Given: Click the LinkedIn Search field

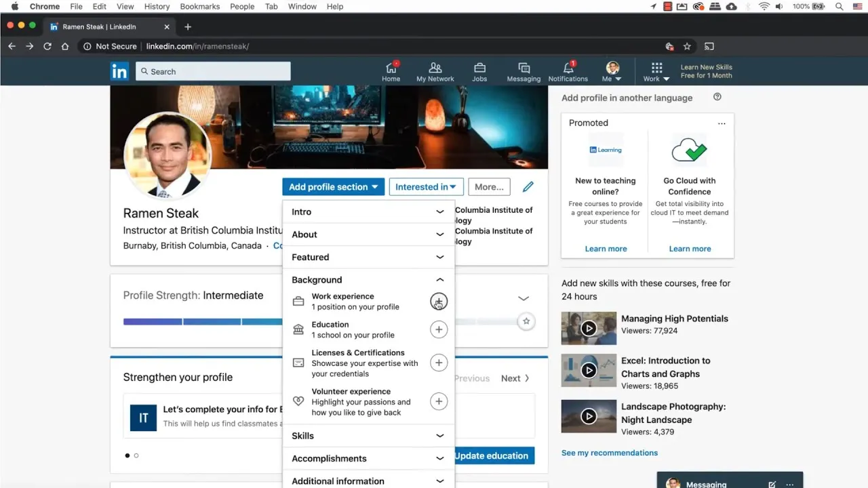Looking at the screenshot, I should point(213,71).
